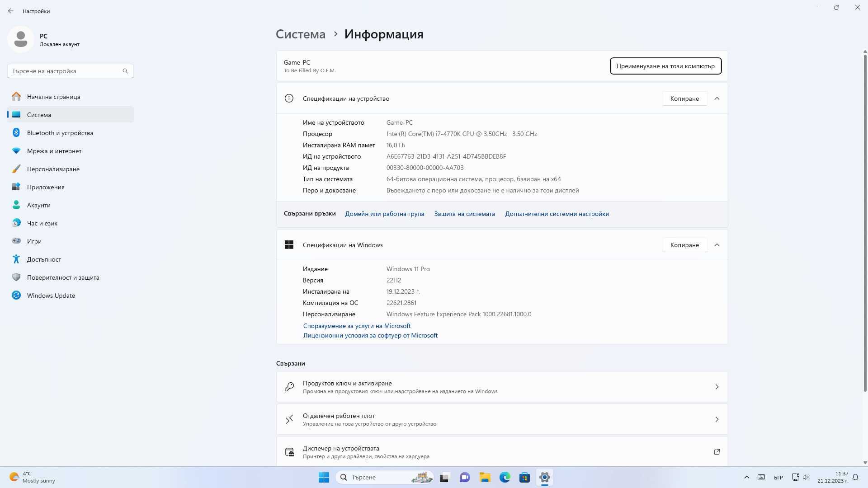Click the edition value Windows 11 Pro
Image resolution: width=868 pixels, height=488 pixels.
pyautogui.click(x=408, y=269)
